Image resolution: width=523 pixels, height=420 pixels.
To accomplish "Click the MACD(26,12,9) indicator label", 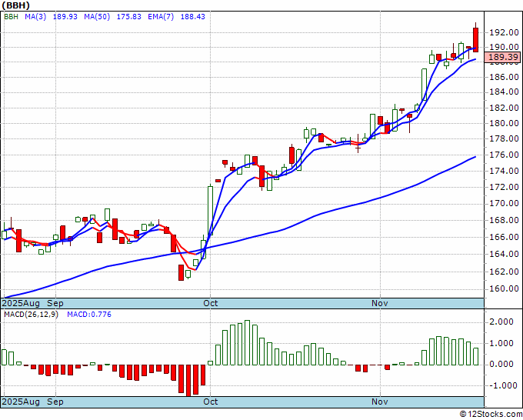I will [x=31, y=315].
